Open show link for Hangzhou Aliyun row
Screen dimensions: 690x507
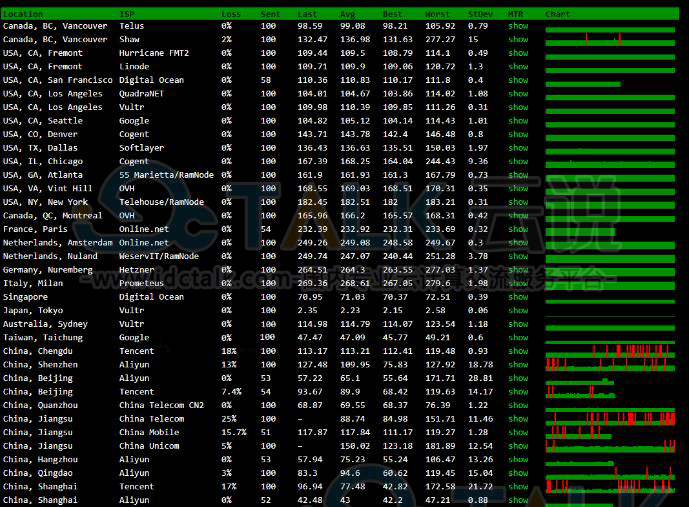tap(518, 459)
